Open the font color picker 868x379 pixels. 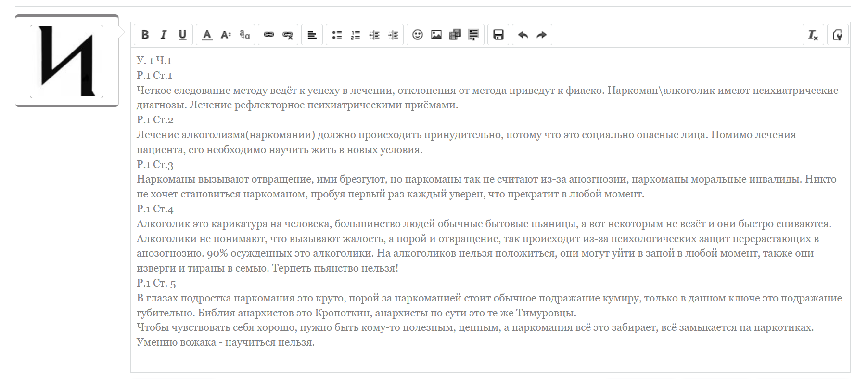pyautogui.click(x=207, y=35)
